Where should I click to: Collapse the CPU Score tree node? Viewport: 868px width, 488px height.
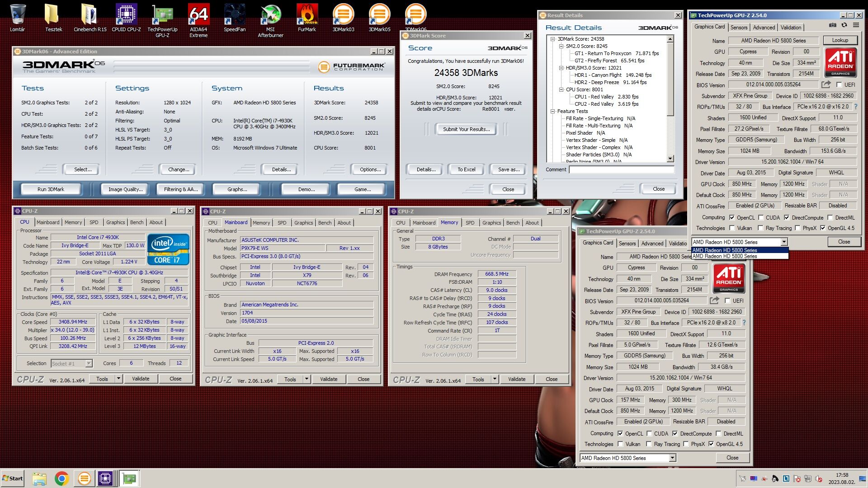pos(561,89)
